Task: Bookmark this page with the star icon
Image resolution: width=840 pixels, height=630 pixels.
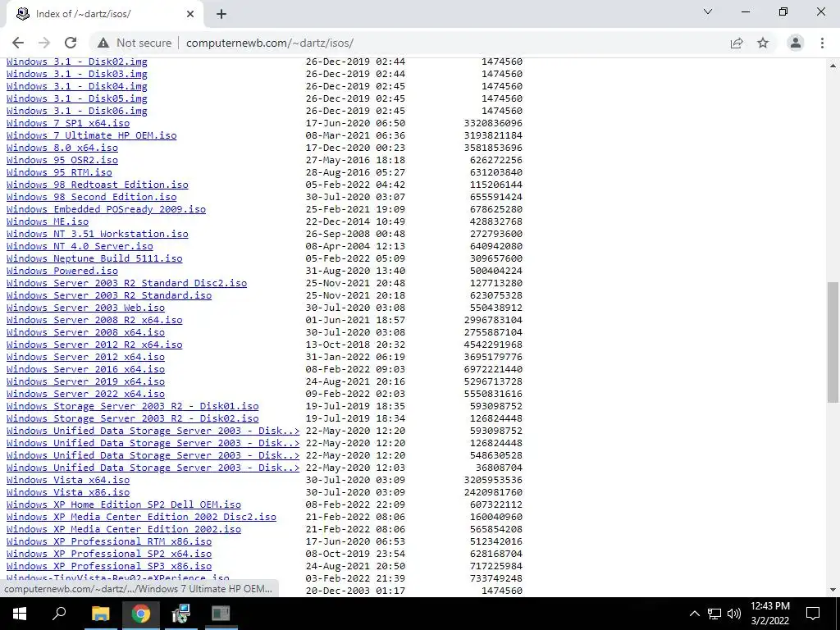Action: [x=763, y=43]
